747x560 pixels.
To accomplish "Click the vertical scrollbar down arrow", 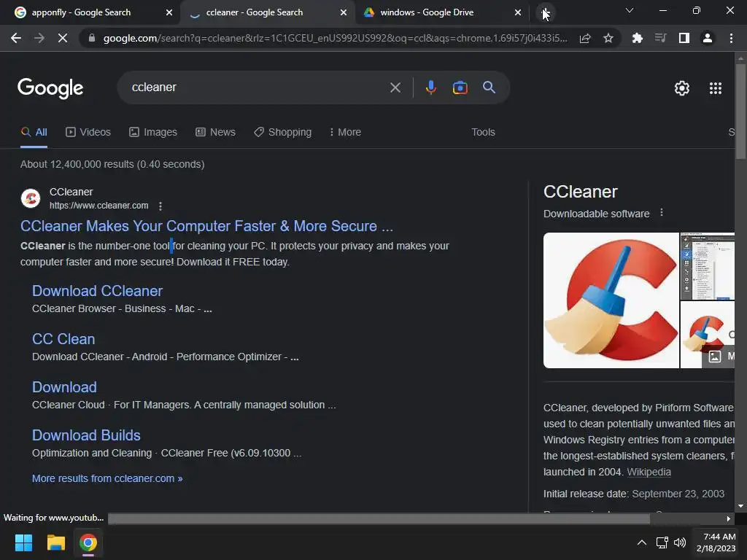I will pyautogui.click(x=740, y=506).
